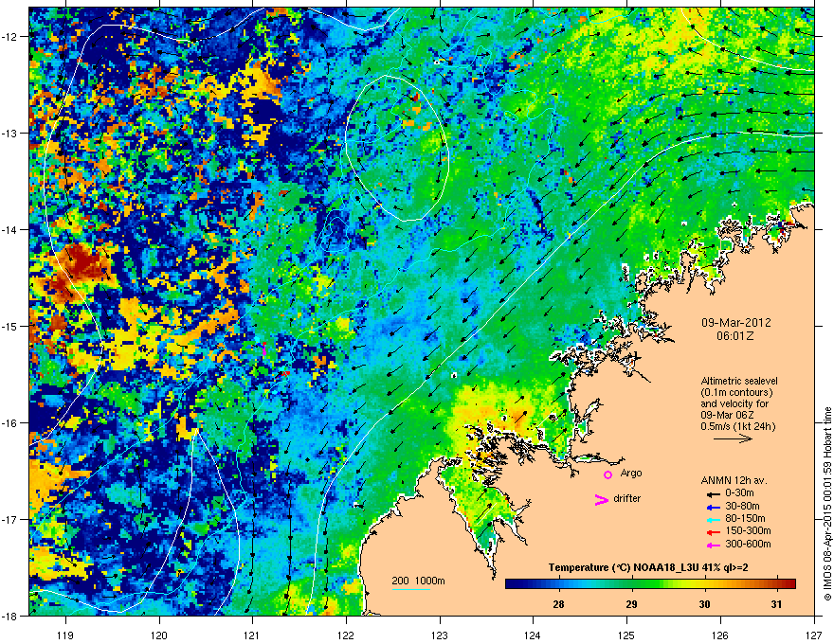Click the '300-600m' depth label
The image size is (834, 644).
(x=748, y=544)
